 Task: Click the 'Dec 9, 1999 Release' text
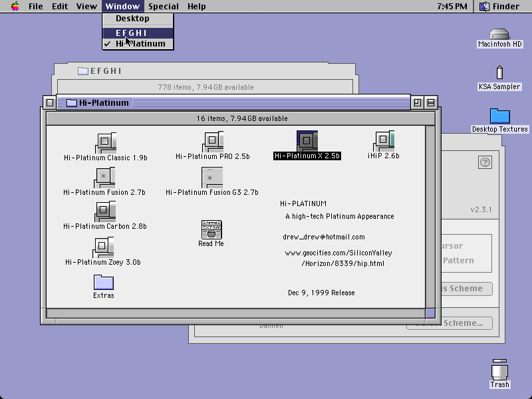[321, 293]
